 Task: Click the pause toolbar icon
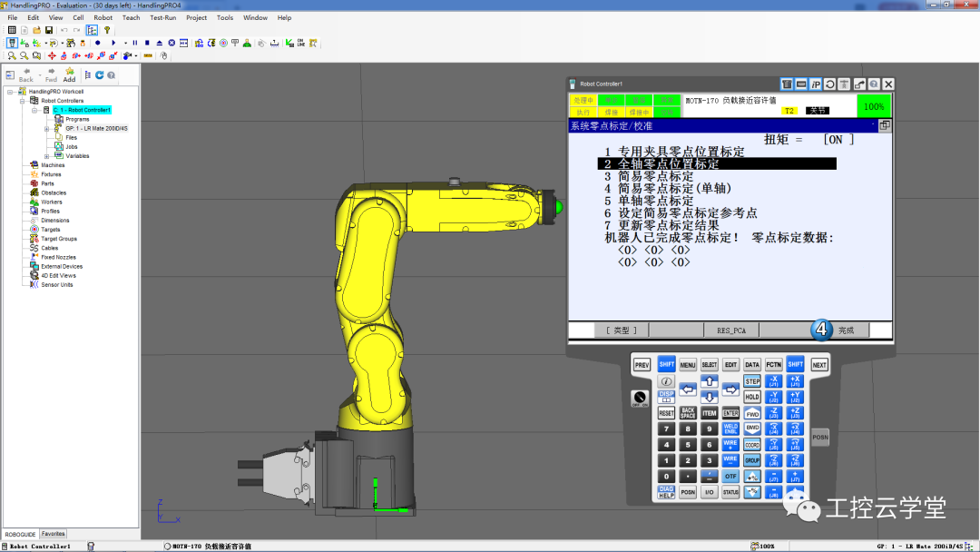(x=135, y=43)
